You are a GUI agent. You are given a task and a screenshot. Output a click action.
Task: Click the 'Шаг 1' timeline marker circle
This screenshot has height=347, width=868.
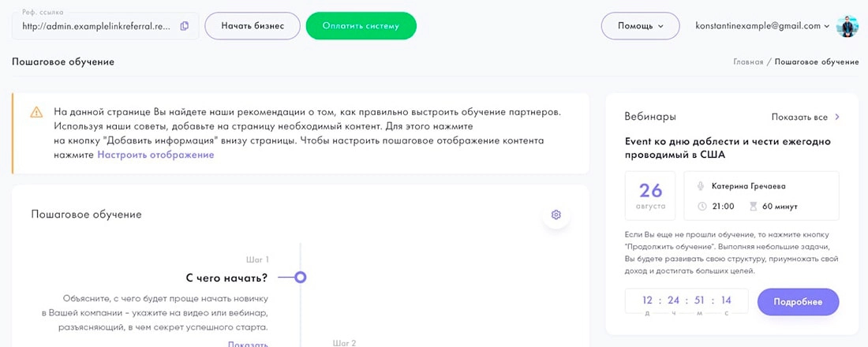click(300, 277)
